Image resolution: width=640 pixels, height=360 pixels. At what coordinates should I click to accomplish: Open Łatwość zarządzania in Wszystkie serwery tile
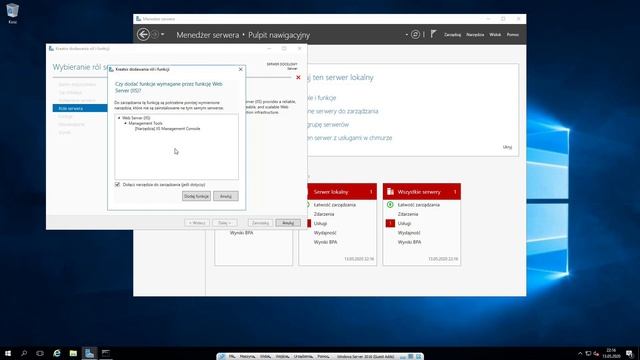[x=419, y=205]
